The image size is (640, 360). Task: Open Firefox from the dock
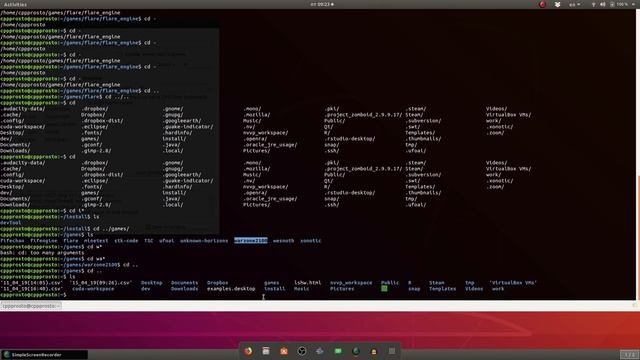(x=248, y=351)
